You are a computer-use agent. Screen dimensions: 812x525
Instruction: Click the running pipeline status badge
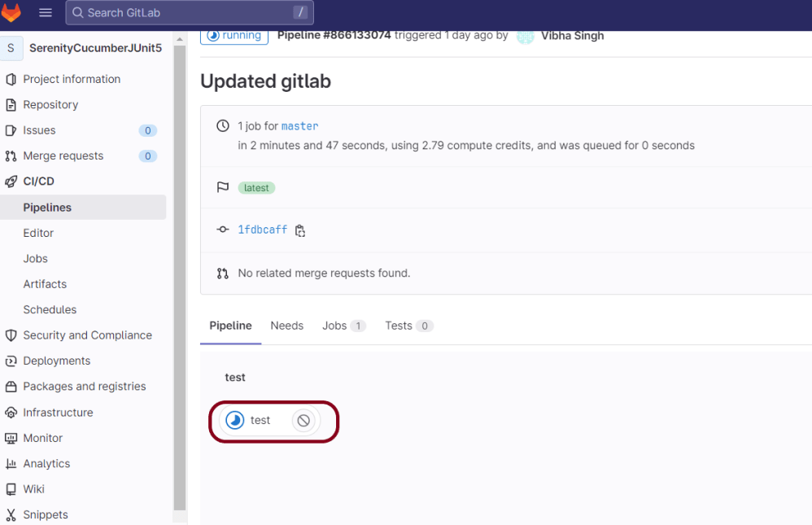pos(234,36)
